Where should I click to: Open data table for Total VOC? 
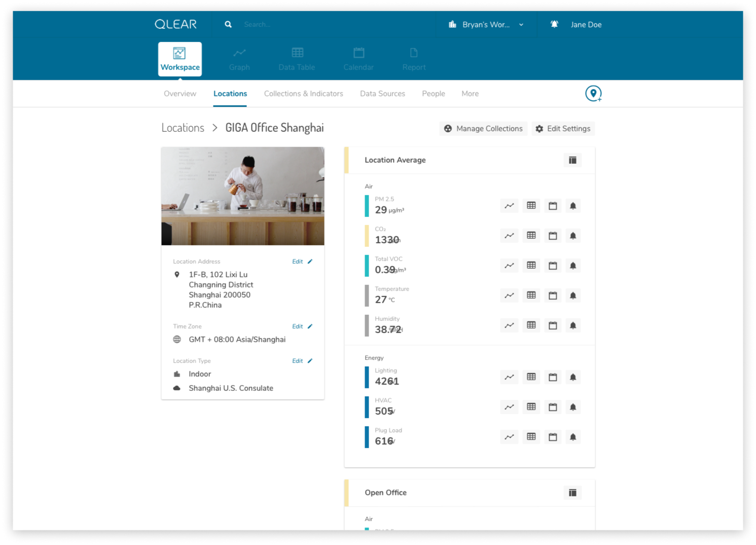point(531,266)
